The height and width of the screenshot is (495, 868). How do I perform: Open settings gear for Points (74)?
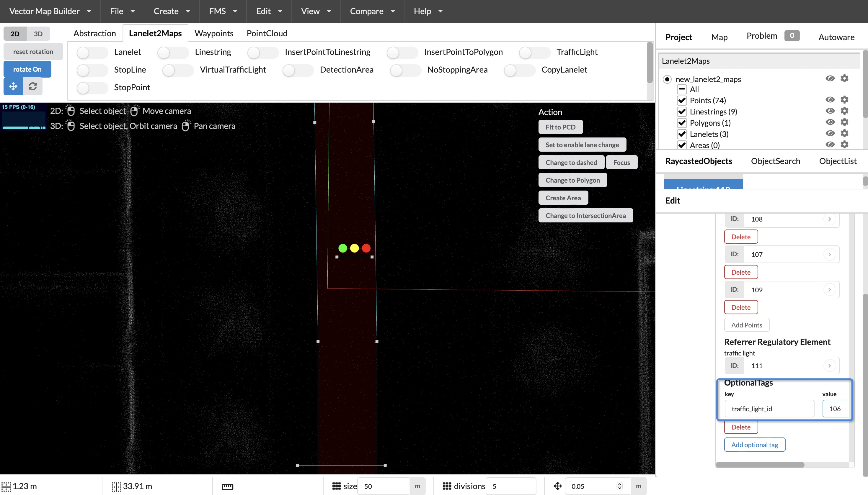(x=844, y=100)
